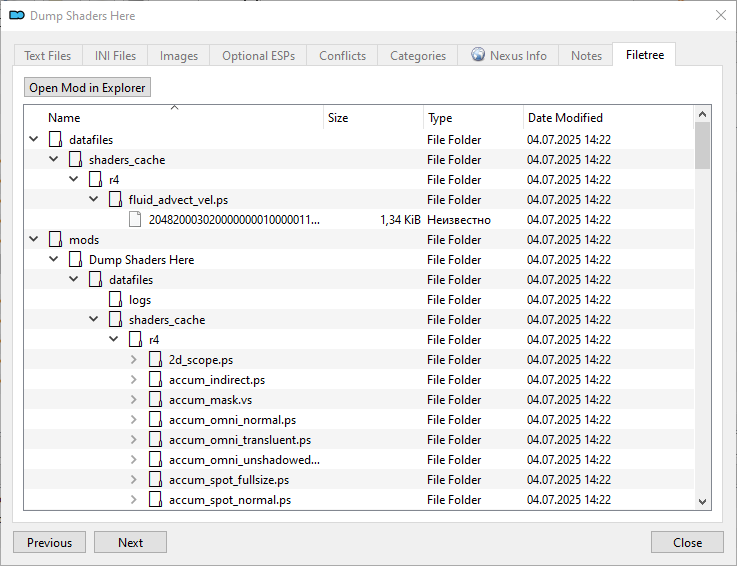
Task: Sort by the Size column header
Action: (x=374, y=118)
